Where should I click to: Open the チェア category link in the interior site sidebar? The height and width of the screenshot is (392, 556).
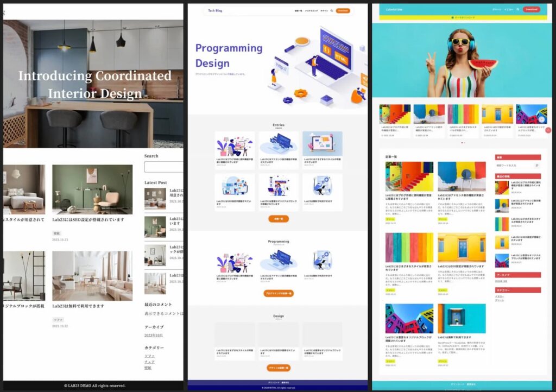point(150,362)
